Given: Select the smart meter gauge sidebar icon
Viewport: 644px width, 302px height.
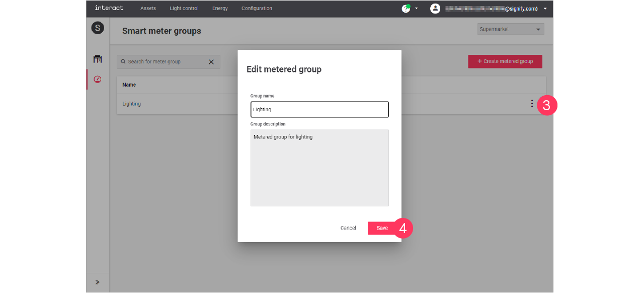Looking at the screenshot, I should [x=98, y=80].
